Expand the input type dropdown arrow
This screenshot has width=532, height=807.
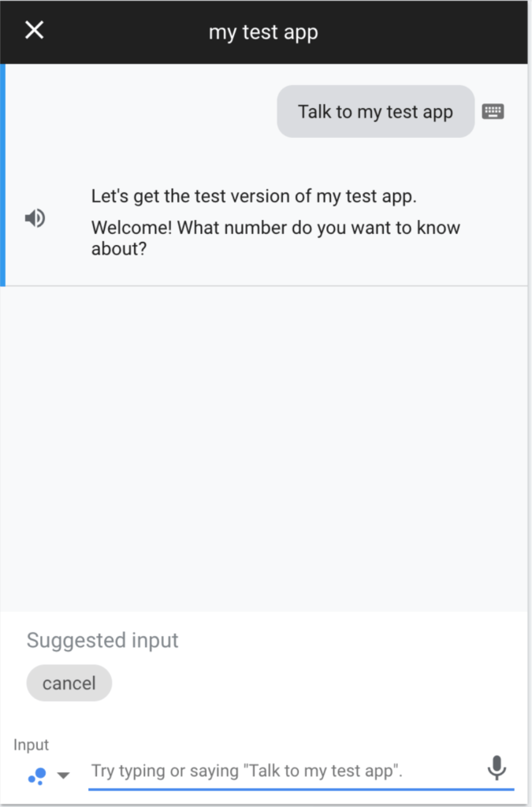[64, 775]
